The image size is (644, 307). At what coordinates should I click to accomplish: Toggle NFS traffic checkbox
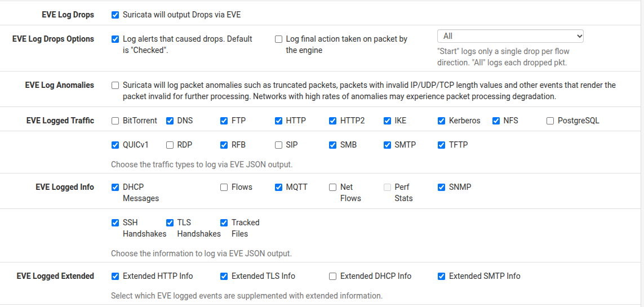[x=496, y=121]
